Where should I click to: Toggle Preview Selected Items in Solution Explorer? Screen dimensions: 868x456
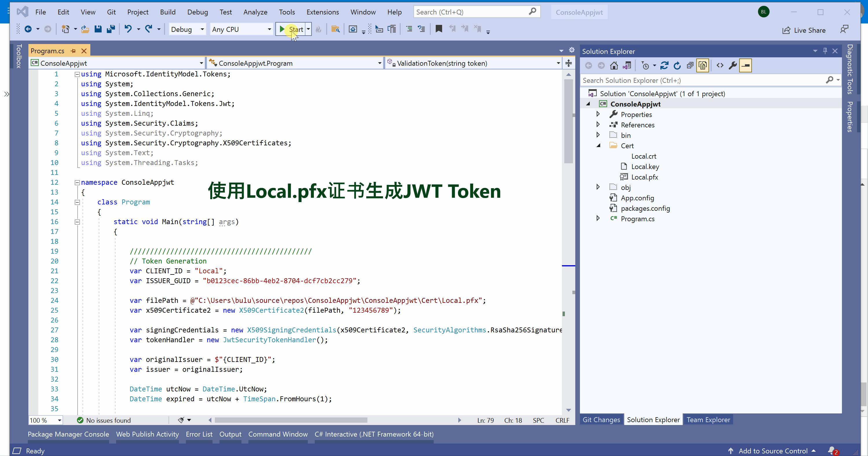click(746, 65)
